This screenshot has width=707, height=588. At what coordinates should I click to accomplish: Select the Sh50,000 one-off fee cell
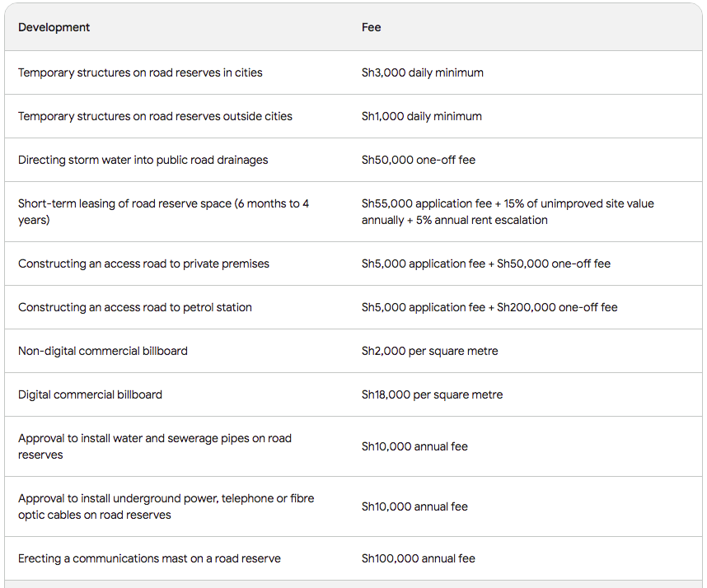click(419, 160)
